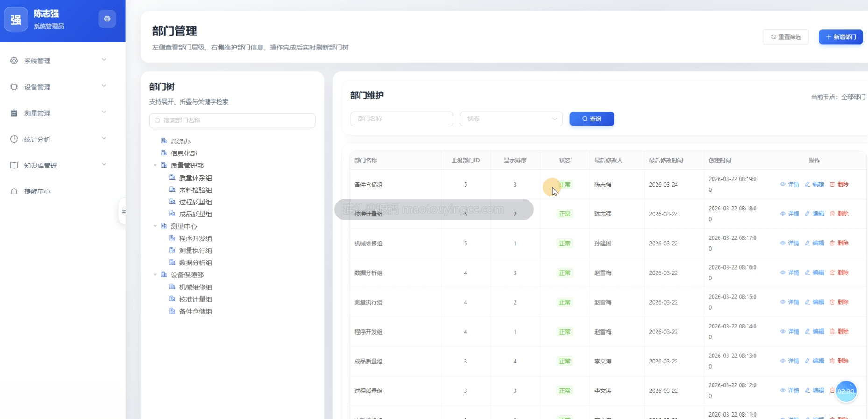Image resolution: width=868 pixels, height=419 pixels.
Task: Click the search icon in 搜索部门名称 box
Action: pos(157,120)
